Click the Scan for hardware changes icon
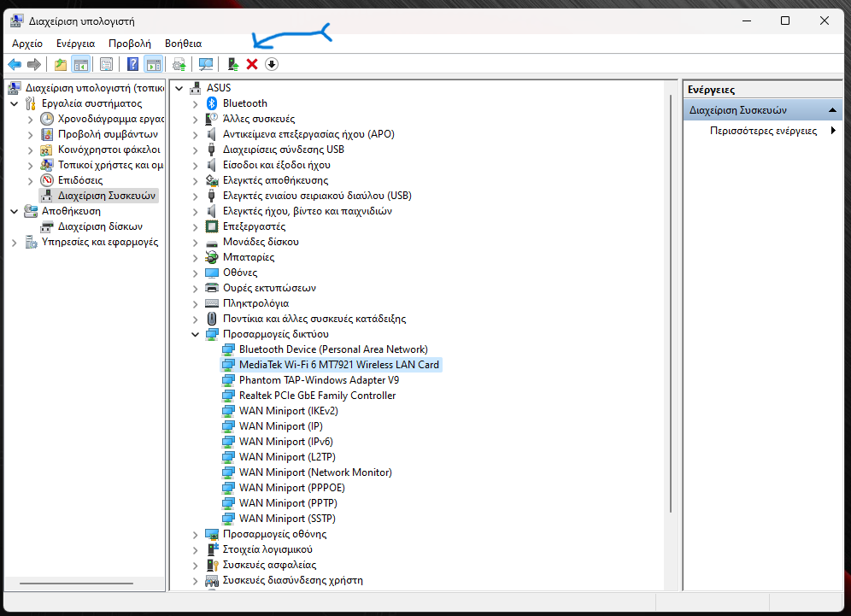 click(x=206, y=65)
